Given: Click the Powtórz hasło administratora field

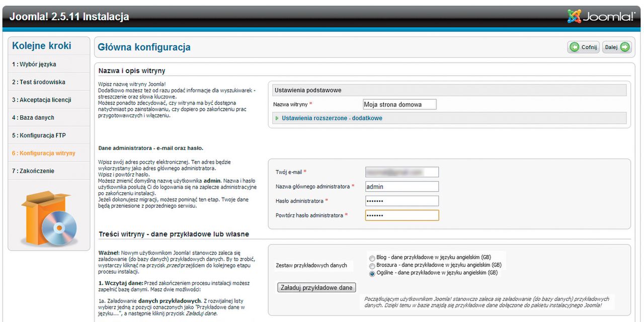Looking at the screenshot, I should tap(402, 215).
